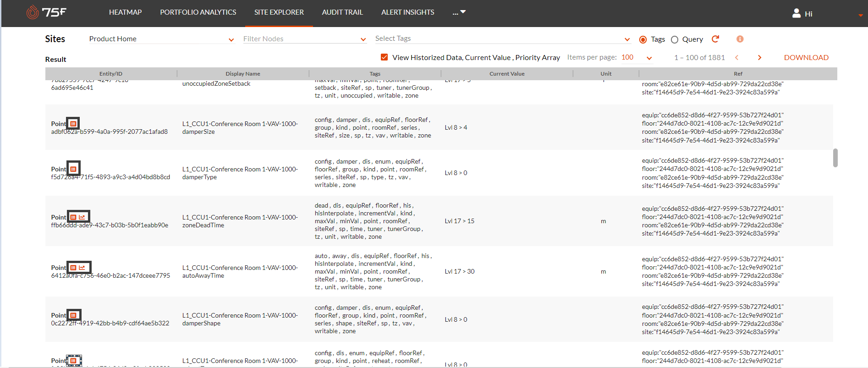Viewport: 868px width, 368px height.
Task: Click current value of damperType row
Action: point(456,173)
